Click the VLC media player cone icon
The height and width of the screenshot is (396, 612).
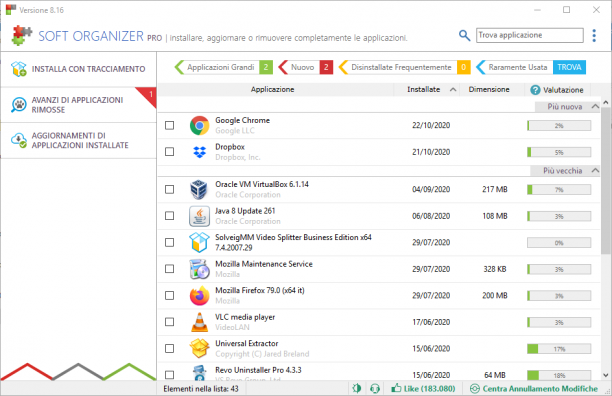tap(199, 322)
